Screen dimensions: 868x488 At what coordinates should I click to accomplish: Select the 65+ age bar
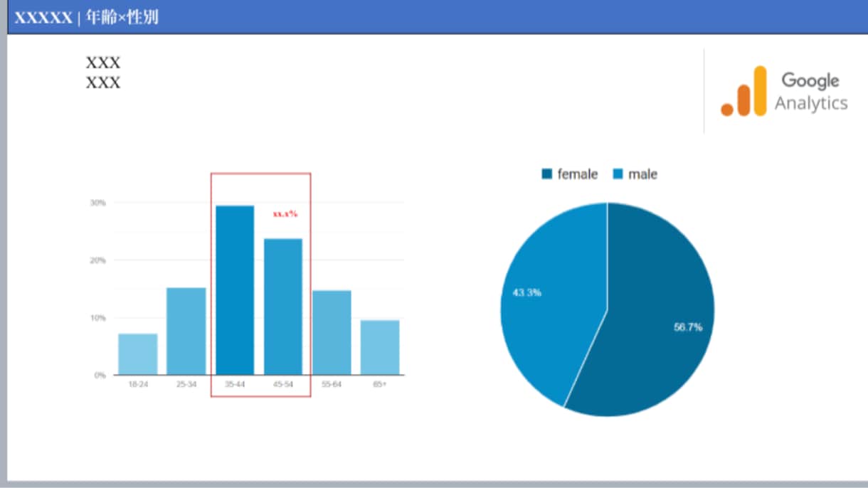[x=380, y=348]
